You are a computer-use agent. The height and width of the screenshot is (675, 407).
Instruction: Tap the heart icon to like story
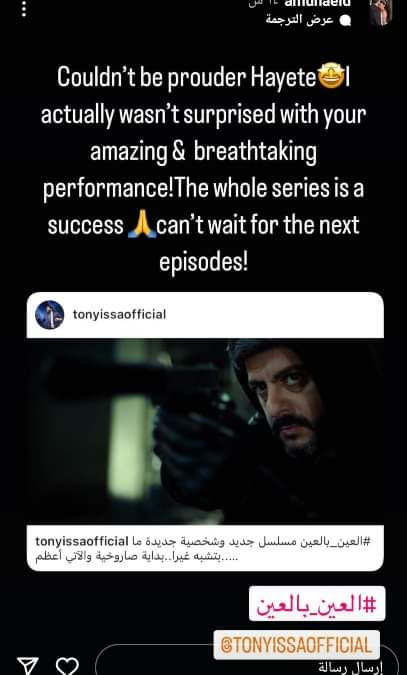(68, 666)
